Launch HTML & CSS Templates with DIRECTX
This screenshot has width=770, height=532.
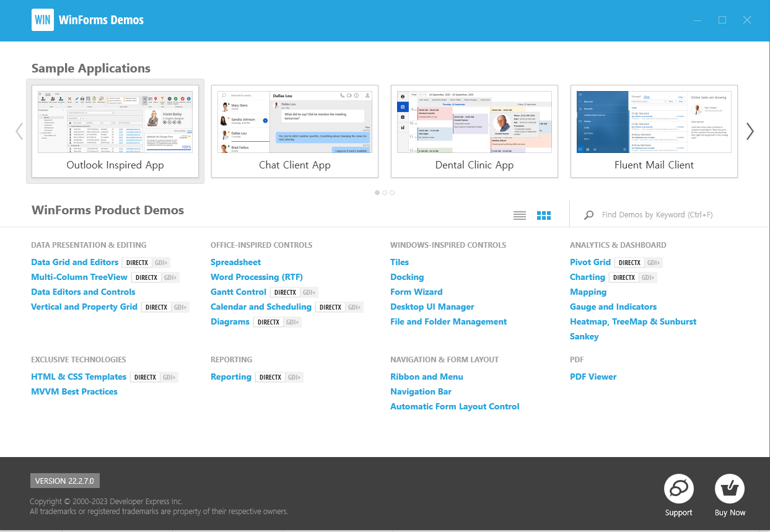146,377
